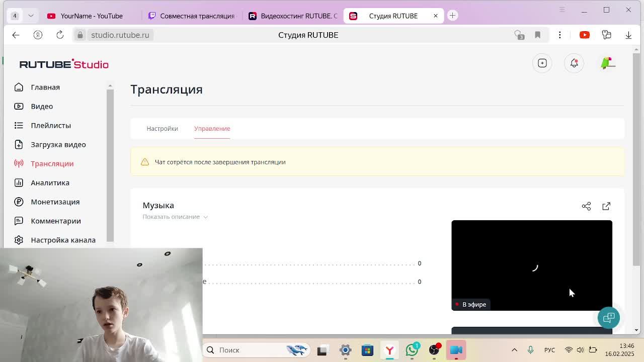Open the tab list dropdown arrow
The image size is (644, 362).
point(31,16)
